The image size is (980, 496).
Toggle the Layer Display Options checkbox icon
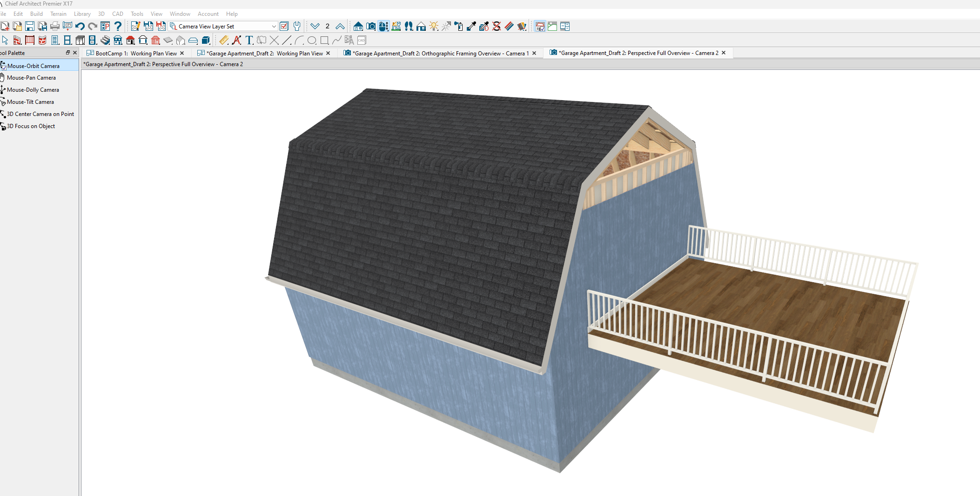click(284, 27)
